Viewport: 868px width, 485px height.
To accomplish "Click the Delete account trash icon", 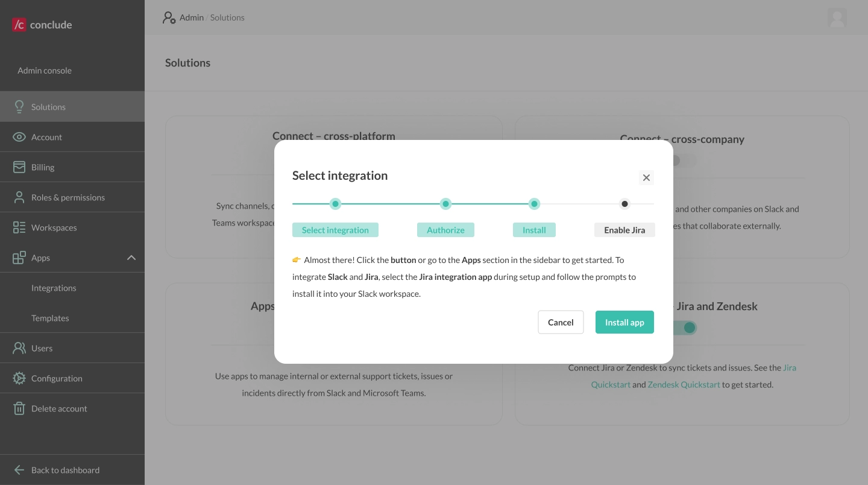I will point(19,408).
